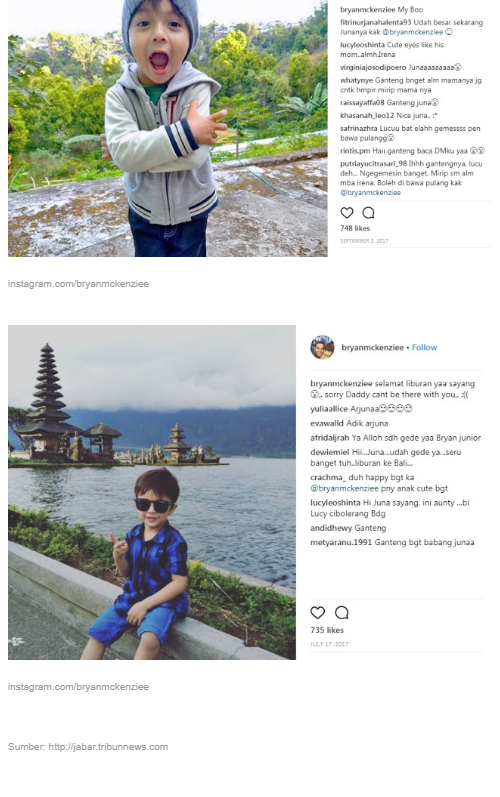
Task: Open bryanmckenziee username beside Follow
Action: tap(372, 348)
